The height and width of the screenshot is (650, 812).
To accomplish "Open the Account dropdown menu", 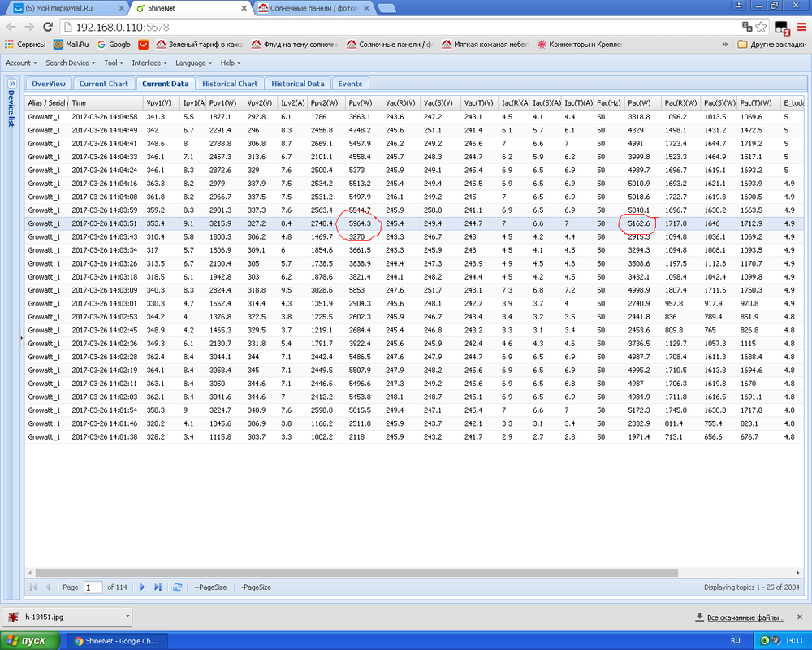I will (x=21, y=63).
